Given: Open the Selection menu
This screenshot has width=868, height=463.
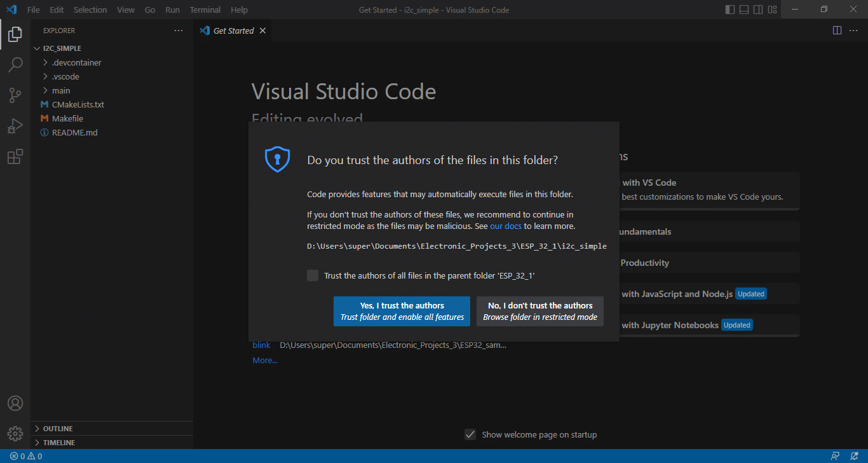Looking at the screenshot, I should (90, 10).
